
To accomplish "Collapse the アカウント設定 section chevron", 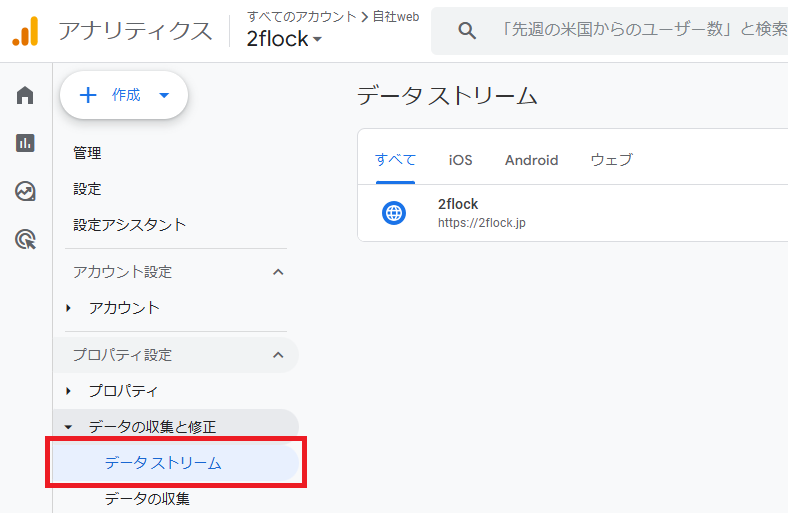I will tap(278, 272).
